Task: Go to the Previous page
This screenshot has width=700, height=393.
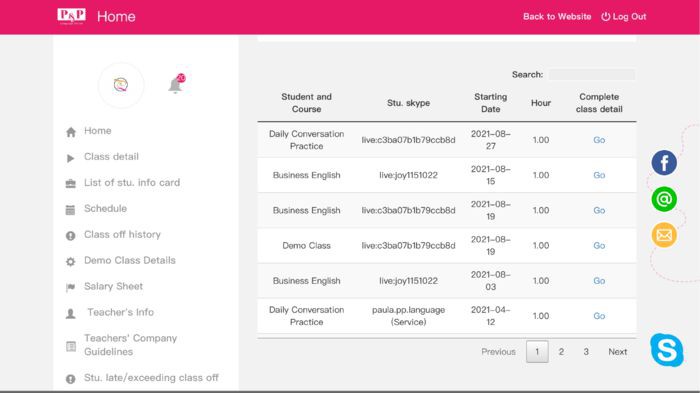Action: [498, 351]
